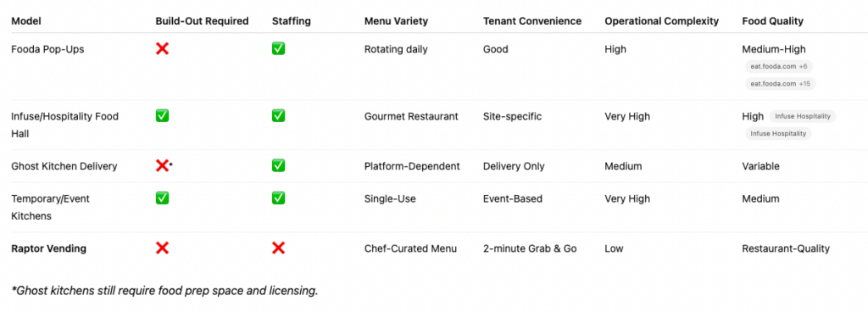Screen dimensions: 868x312
Task: Open the eat.fooda.com +6 source chip
Action: [779, 66]
